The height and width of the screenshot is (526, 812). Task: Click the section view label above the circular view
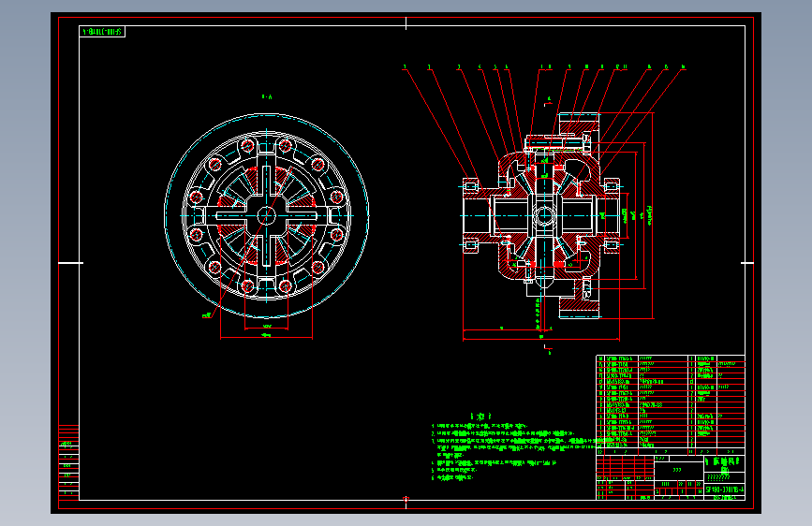[x=267, y=96]
